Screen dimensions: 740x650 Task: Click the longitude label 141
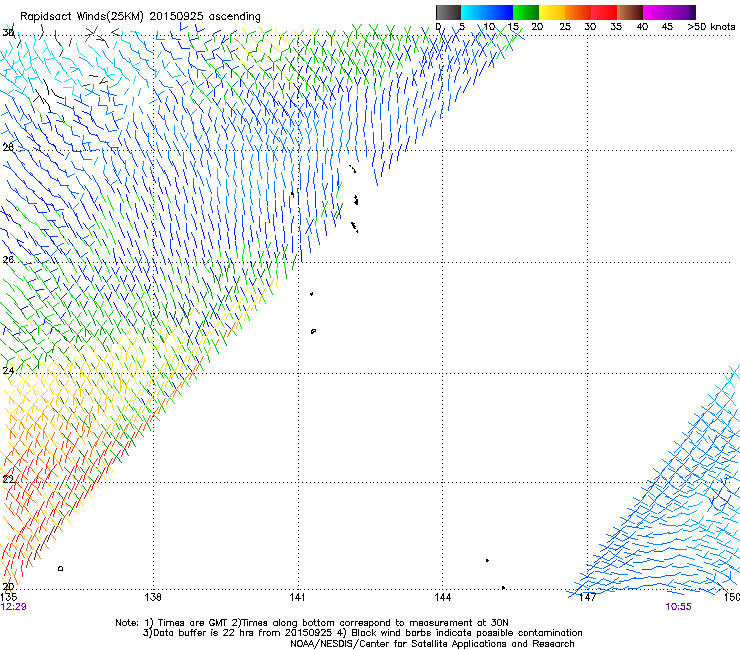pyautogui.click(x=297, y=597)
